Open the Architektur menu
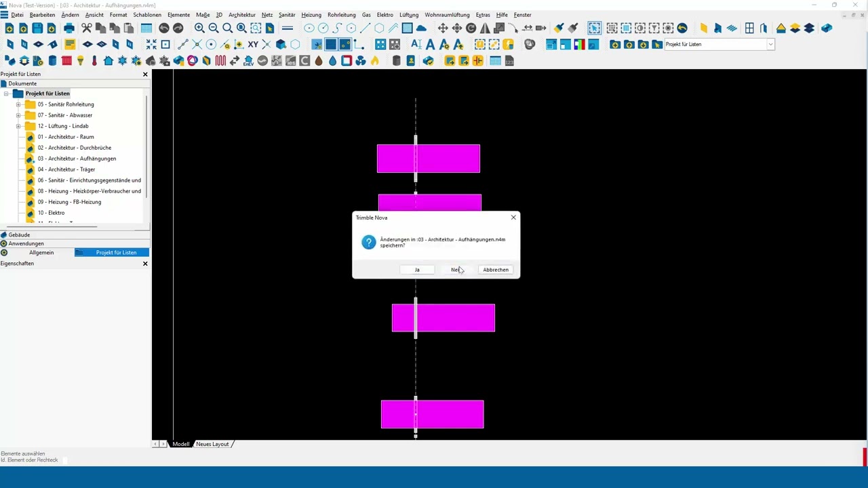 [x=242, y=15]
